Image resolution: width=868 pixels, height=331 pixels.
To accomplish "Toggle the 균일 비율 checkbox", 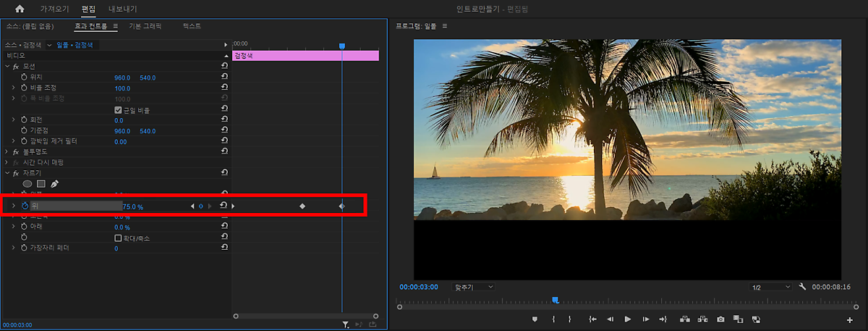I will [119, 110].
